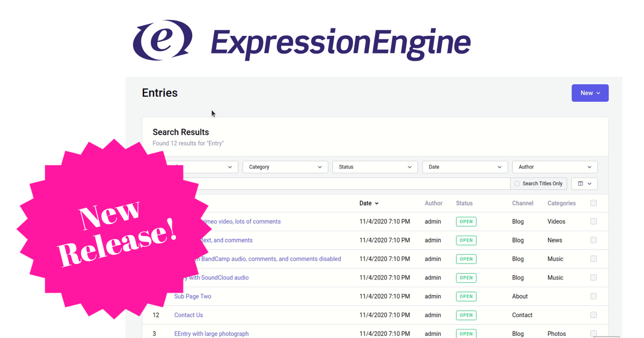Select checkbox for SoundCloud audio entry row

[x=594, y=277]
